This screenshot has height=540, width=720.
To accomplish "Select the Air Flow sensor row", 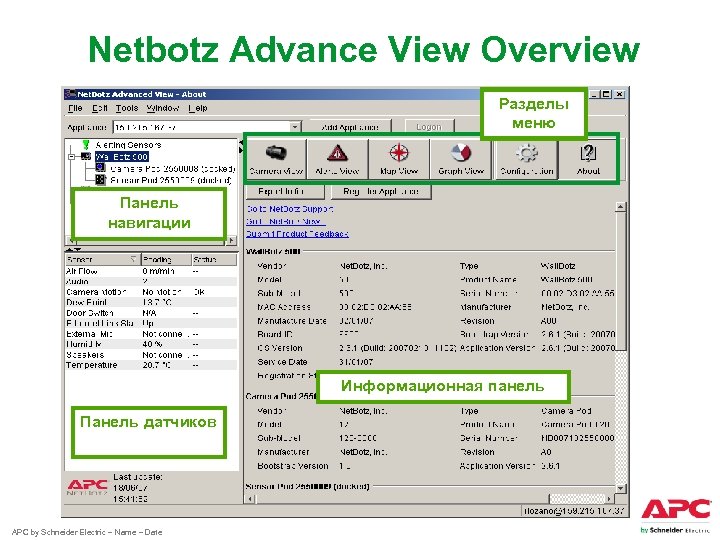I will 151,271.
